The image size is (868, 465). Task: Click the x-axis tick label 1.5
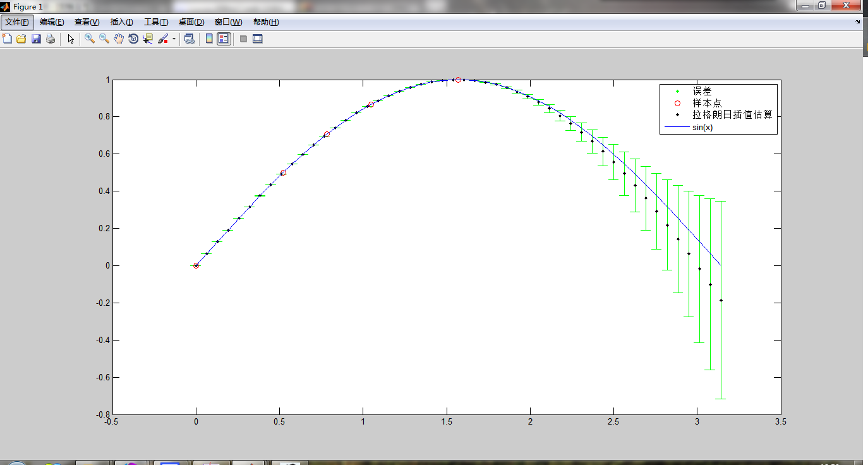click(x=447, y=422)
